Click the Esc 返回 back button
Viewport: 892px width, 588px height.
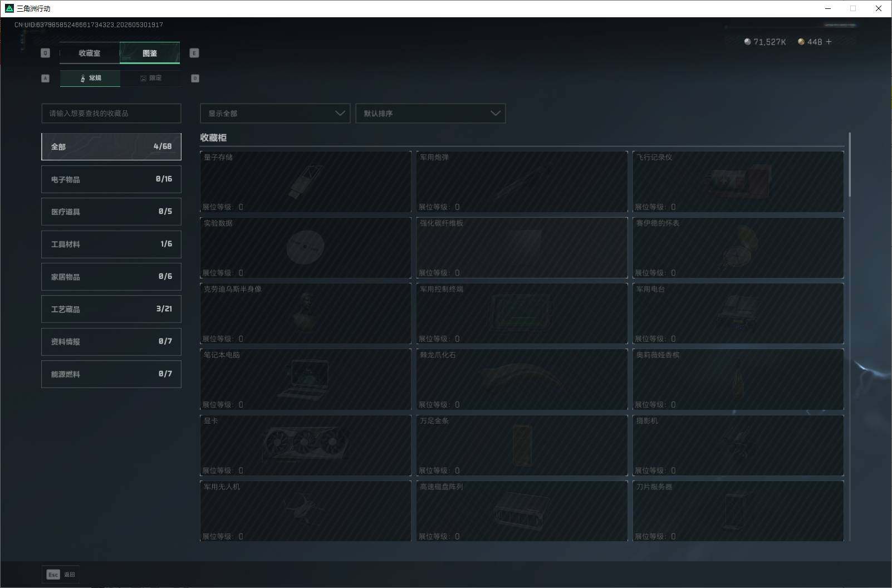coord(61,575)
